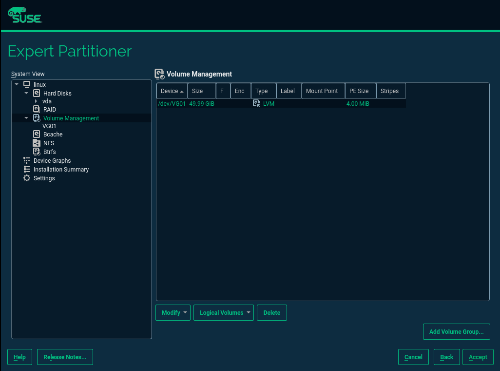The image size is (500, 371).
Task: Click Add Volume Group button
Action: pyautogui.click(x=456, y=332)
